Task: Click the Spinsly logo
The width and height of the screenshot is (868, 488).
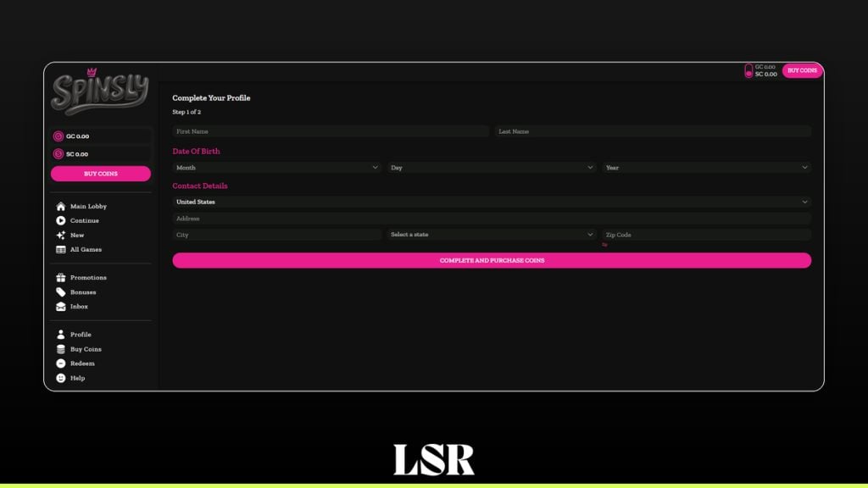Action: pos(100,91)
